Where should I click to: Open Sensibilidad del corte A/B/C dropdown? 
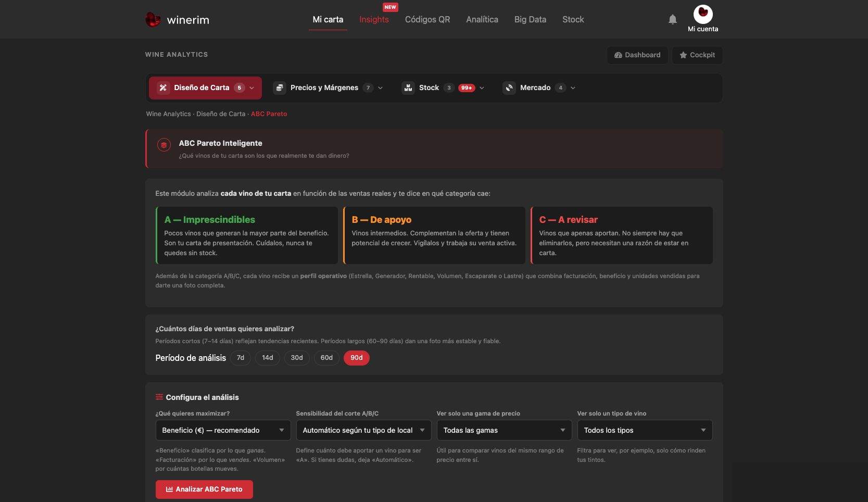pos(363,430)
